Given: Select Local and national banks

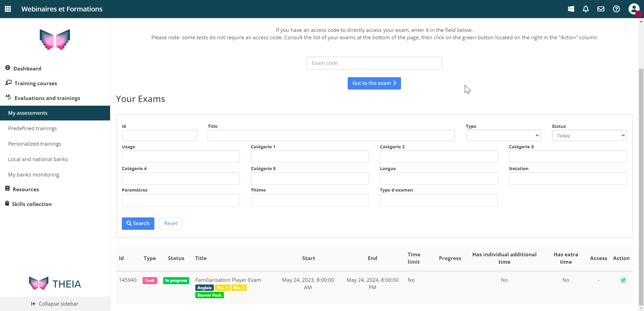Looking at the screenshot, I should point(38,159).
